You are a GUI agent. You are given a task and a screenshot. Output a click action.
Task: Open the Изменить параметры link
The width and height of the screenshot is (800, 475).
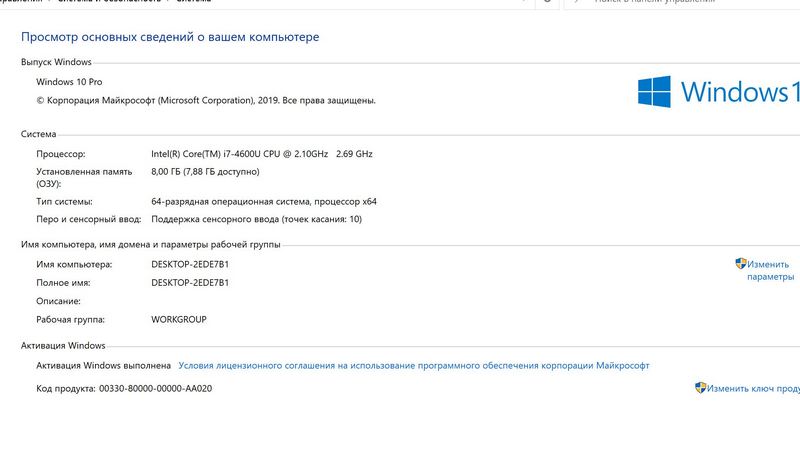tap(770, 270)
